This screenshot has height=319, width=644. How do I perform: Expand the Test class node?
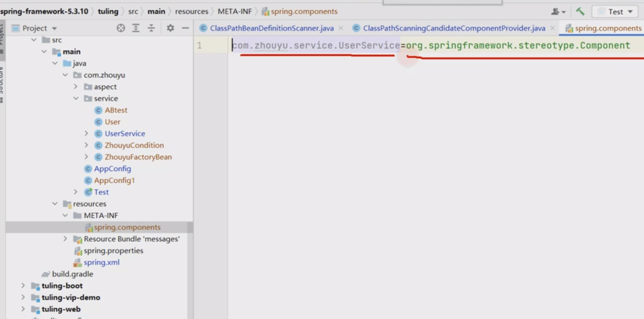(76, 192)
